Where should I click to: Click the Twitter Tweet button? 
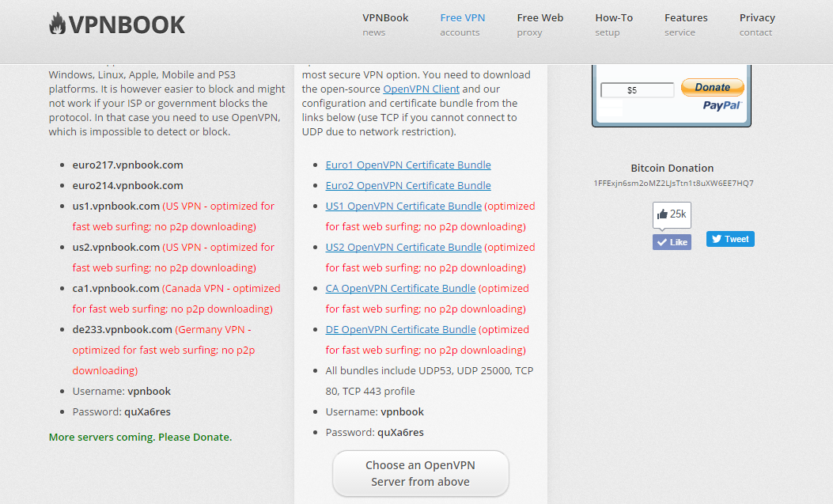(730, 239)
